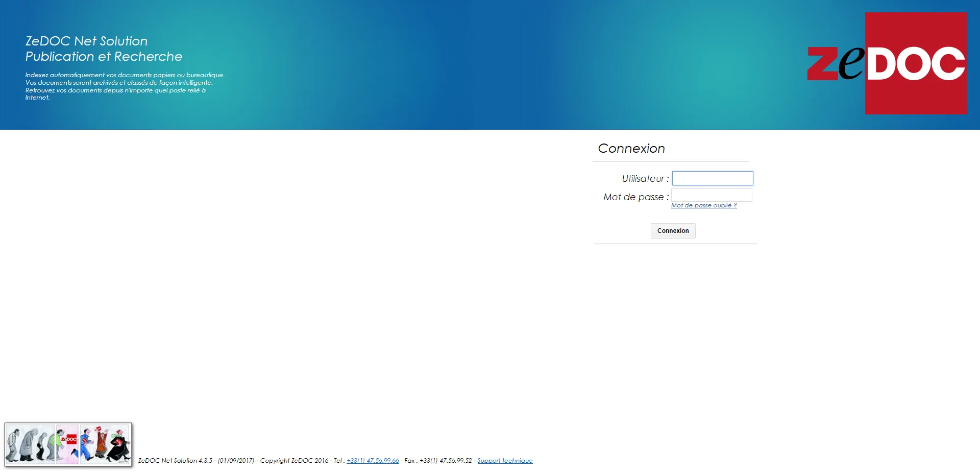Click the evolution cartoon thumbnail in footer

(68, 444)
